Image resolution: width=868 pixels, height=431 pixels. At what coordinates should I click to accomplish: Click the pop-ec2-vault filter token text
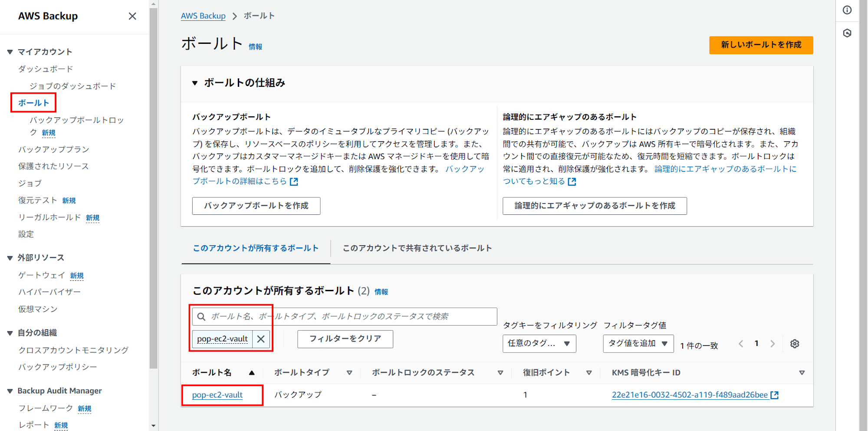coord(222,339)
